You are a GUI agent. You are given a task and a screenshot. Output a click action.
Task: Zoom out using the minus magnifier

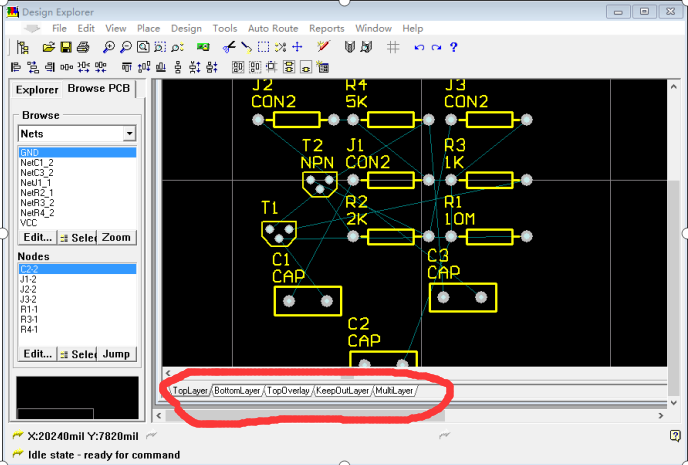pyautogui.click(x=125, y=47)
